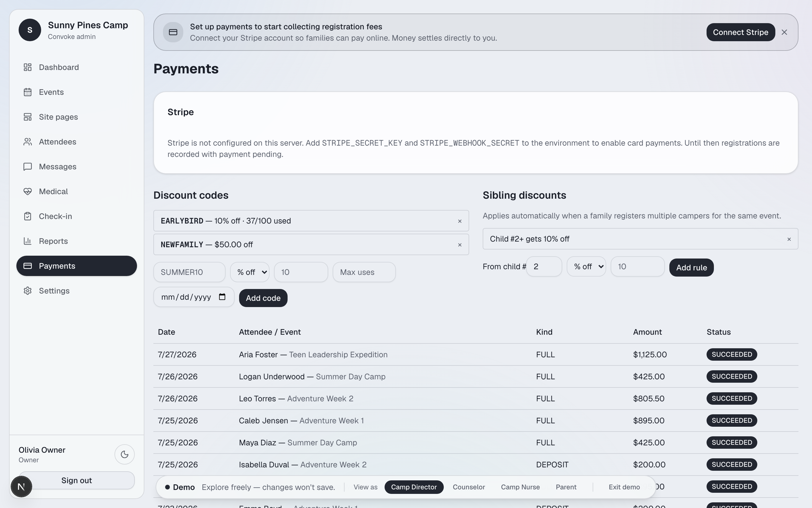Viewport: 812px width, 508px height.
Task: Open the discount code % off dropdown
Action: pos(250,272)
